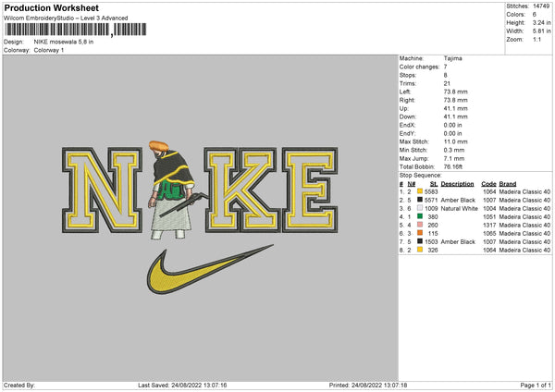Click the barcode under the header

pyautogui.click(x=76, y=30)
